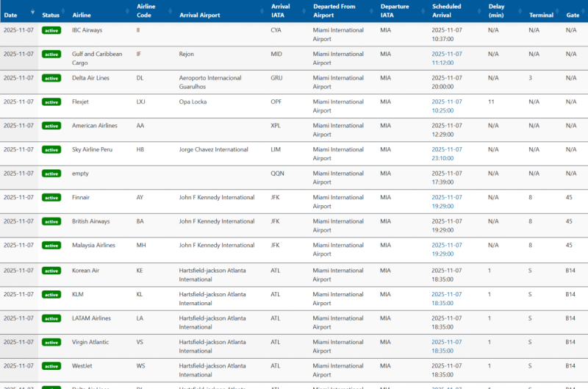Click active badge in Finnair row

click(51, 198)
